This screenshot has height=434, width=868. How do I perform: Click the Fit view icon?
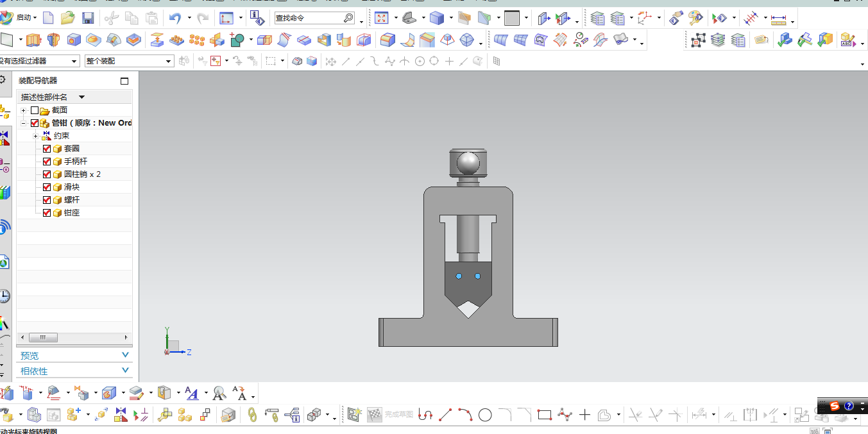coord(382,18)
